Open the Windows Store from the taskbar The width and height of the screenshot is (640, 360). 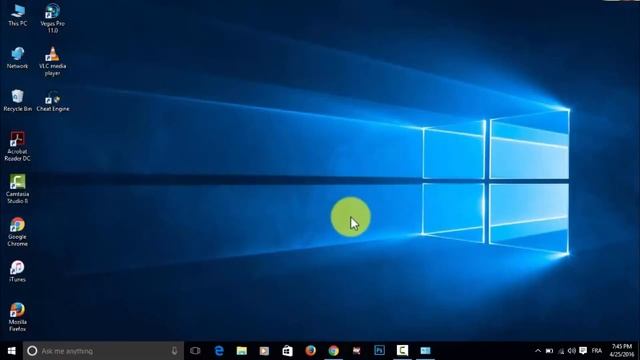coord(287,351)
